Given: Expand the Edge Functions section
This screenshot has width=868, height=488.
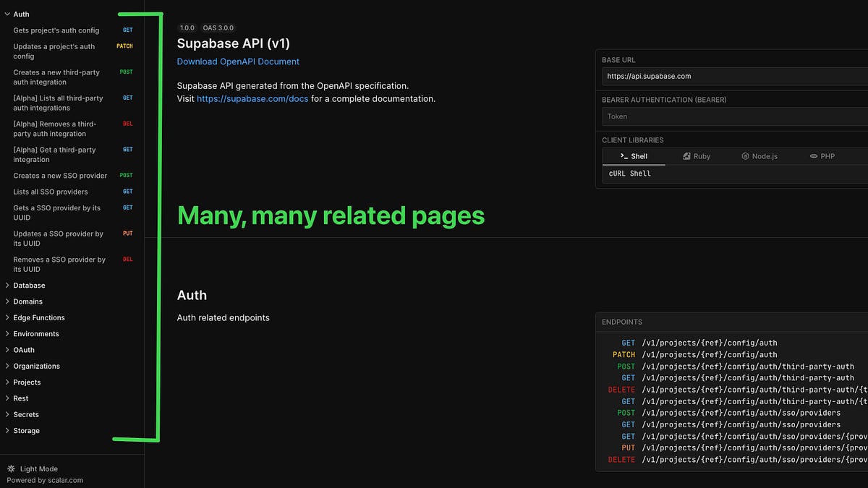Looking at the screenshot, I should [39, 317].
